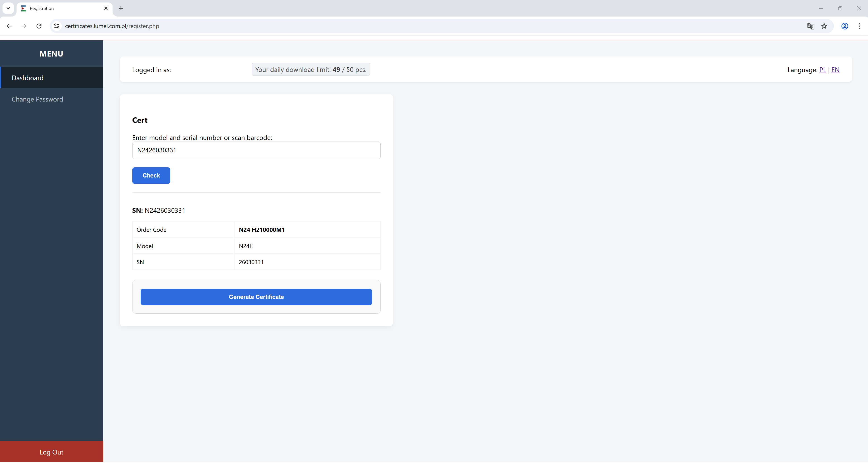Click the Log Out button
The width and height of the screenshot is (868, 471).
click(x=52, y=452)
